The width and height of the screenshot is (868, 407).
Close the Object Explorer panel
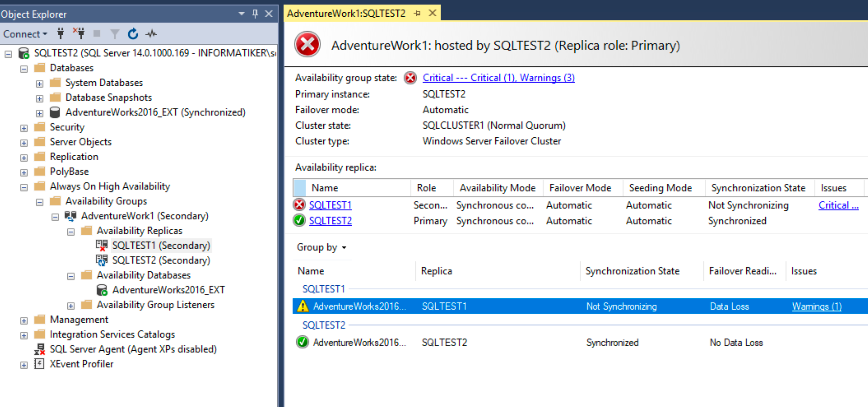pos(269,14)
